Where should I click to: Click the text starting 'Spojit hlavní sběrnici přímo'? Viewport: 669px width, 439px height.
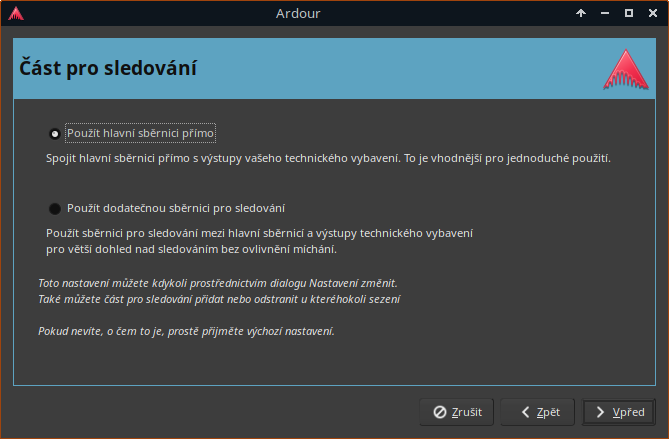[328, 158]
